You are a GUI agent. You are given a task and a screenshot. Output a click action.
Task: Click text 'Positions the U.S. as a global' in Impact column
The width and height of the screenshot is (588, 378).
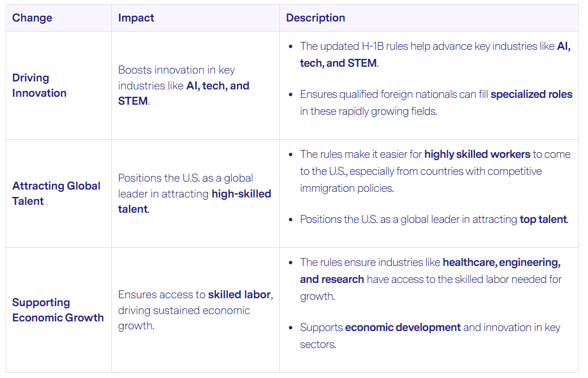click(185, 178)
